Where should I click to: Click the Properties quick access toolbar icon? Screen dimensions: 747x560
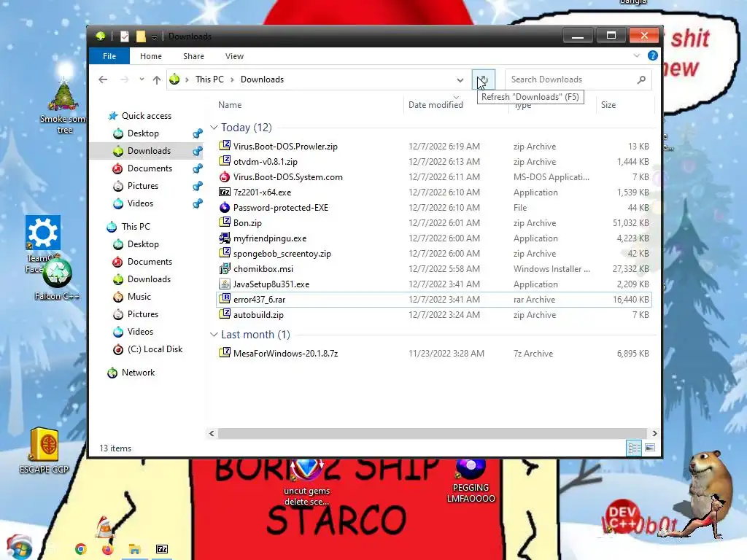124,36
